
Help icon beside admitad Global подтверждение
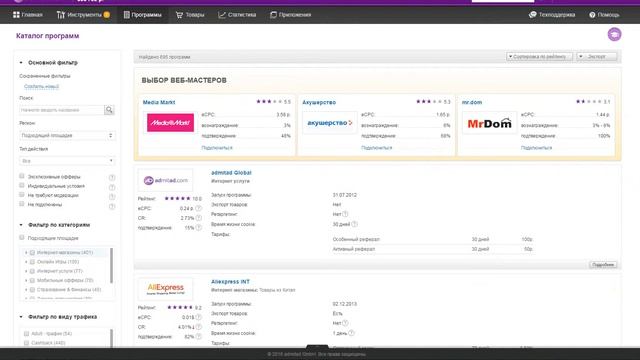pos(198,228)
